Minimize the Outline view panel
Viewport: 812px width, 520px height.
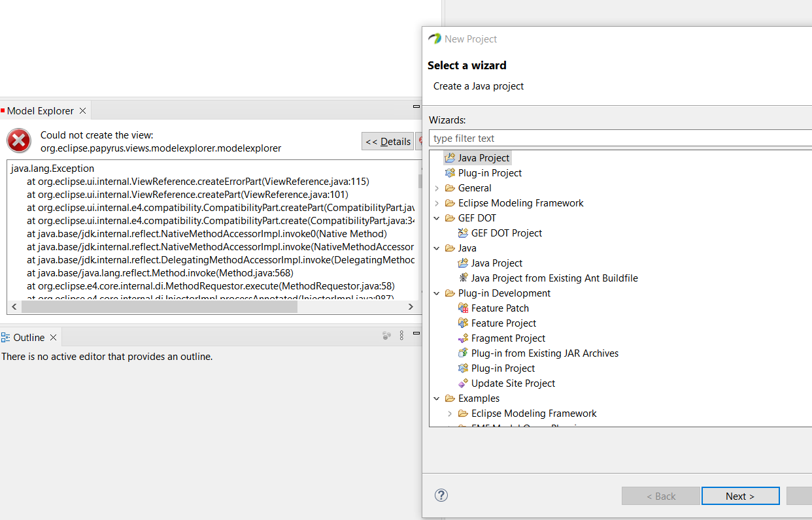click(416, 334)
